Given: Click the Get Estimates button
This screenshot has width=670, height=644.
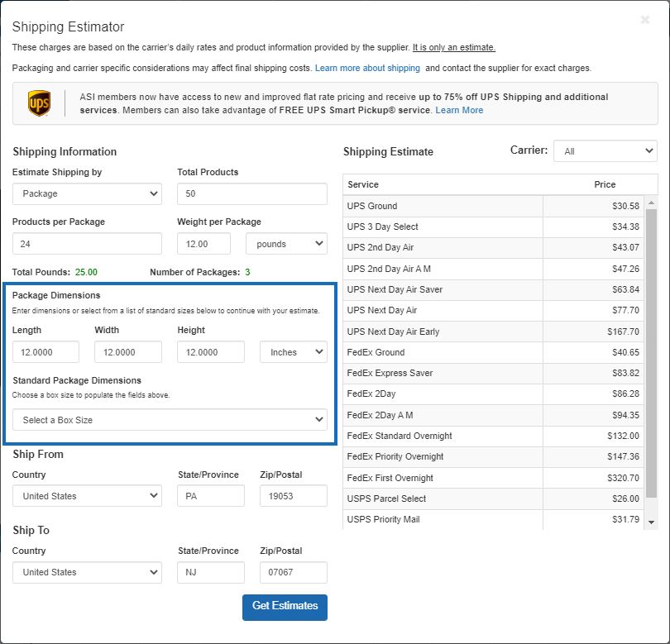Looking at the screenshot, I should pos(285,608).
